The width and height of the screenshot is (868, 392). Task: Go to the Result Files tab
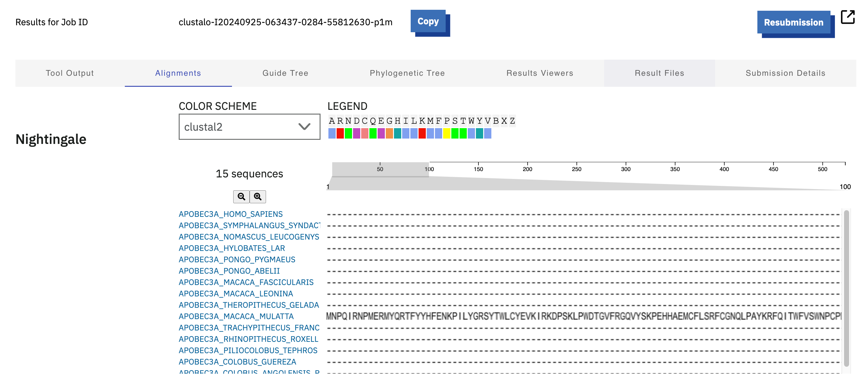point(659,73)
